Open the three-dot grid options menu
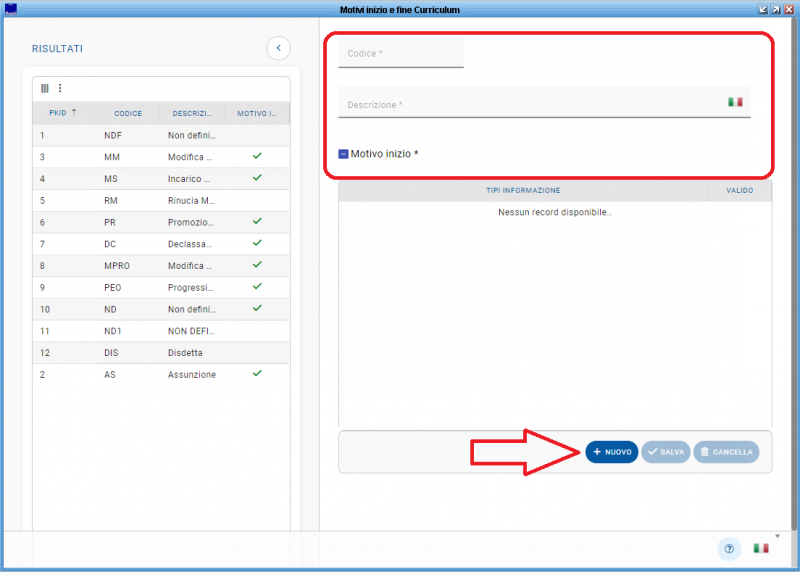800x572 pixels. coord(59,88)
